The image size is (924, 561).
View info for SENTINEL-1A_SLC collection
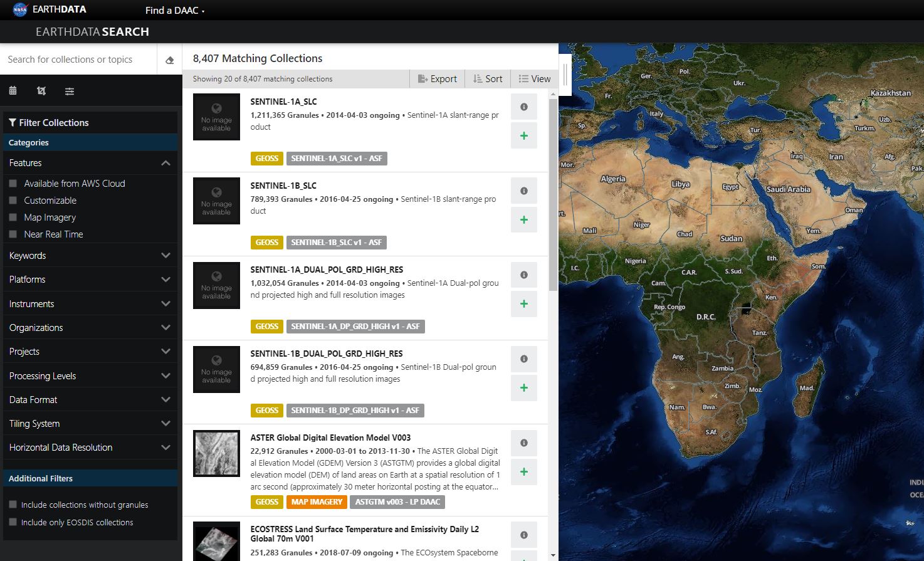[x=524, y=107]
